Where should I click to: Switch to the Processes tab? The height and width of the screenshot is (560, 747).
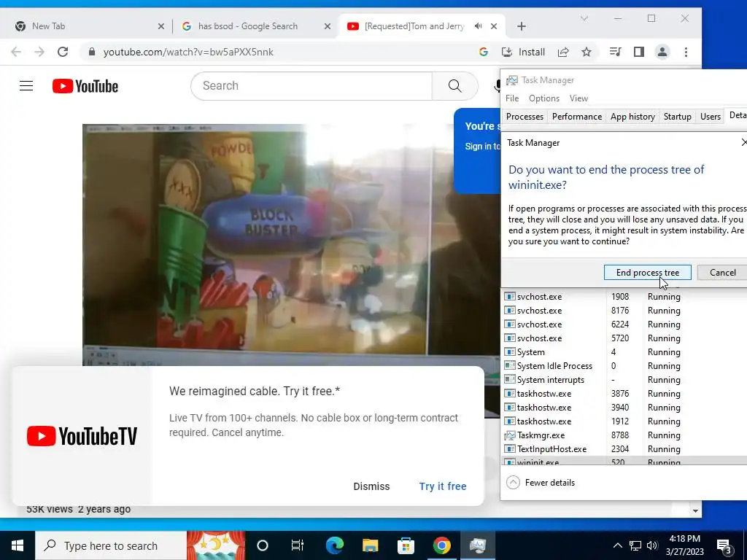click(x=525, y=117)
